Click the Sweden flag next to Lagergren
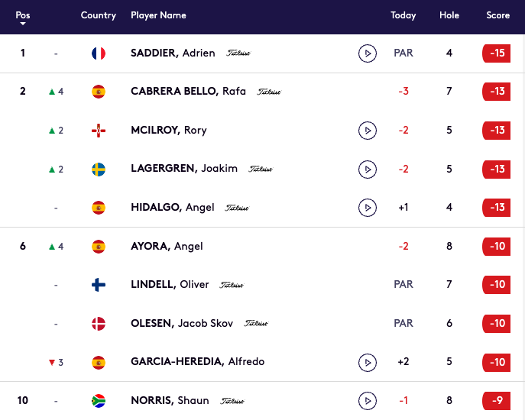The width and height of the screenshot is (525, 420). click(99, 169)
